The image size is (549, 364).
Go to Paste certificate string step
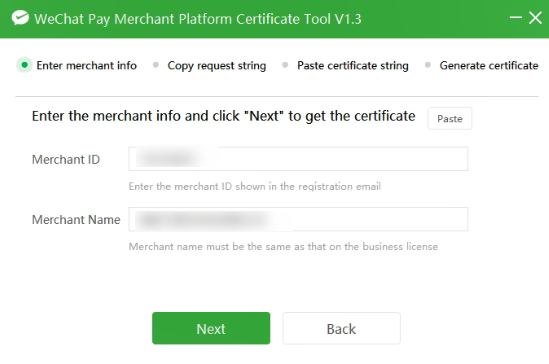pyautogui.click(x=353, y=66)
